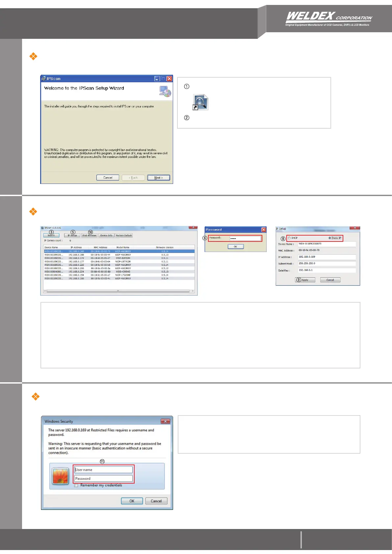Image resolution: width=392 pixels, height=554 pixels.
Task: Open IP Setup in IPScan
Action: (72, 236)
